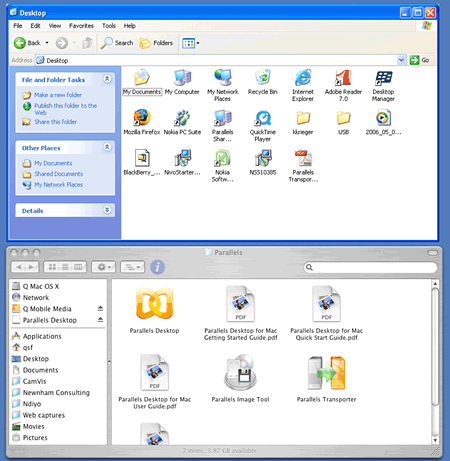Open the Tools menu
Image resolution: width=450 pixels, height=461 pixels.
coord(109,26)
